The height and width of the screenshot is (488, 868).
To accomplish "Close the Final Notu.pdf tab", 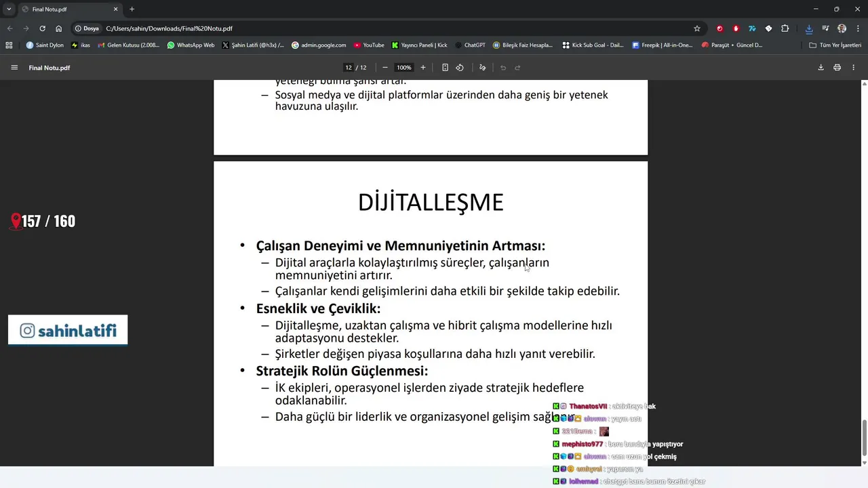I will 115,9.
